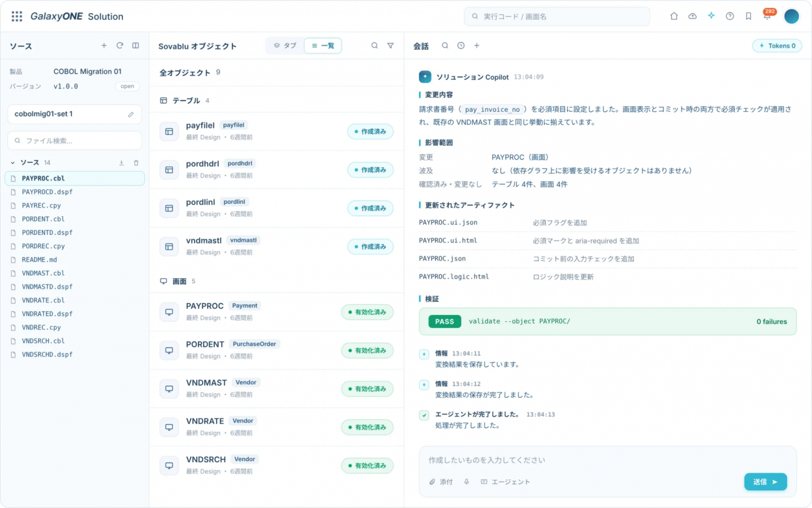
Task: Click the PAYPROC screen icon
Action: click(169, 312)
